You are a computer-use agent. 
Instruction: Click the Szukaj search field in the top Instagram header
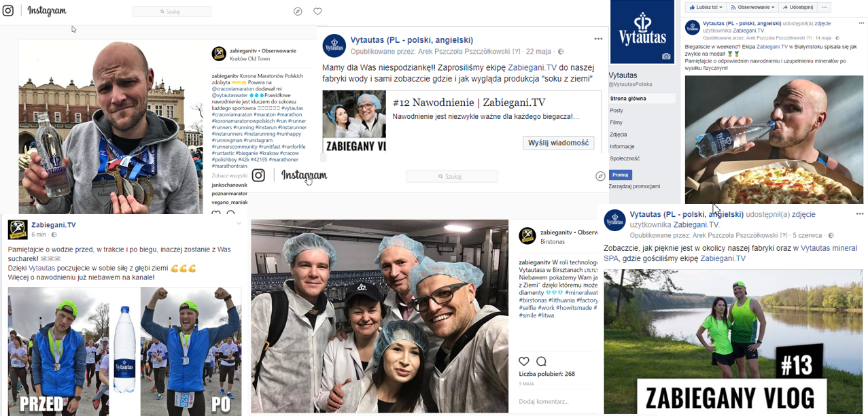coord(172,12)
